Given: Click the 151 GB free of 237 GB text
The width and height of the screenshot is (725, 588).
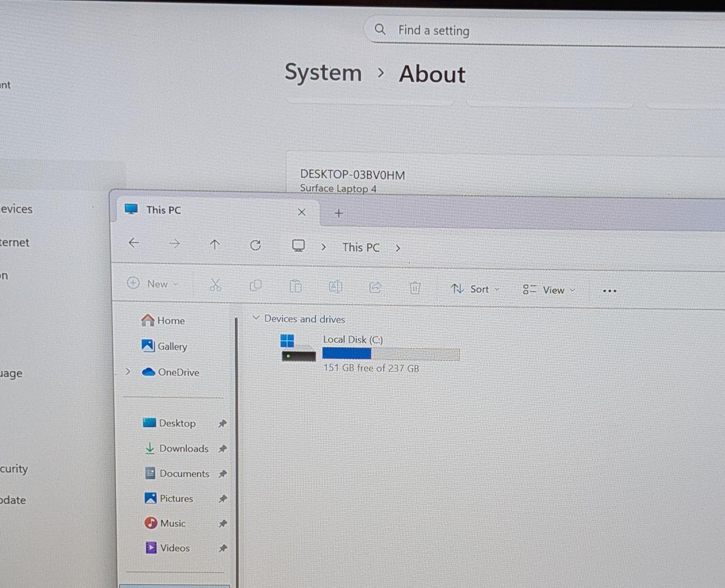Looking at the screenshot, I should pos(371,368).
